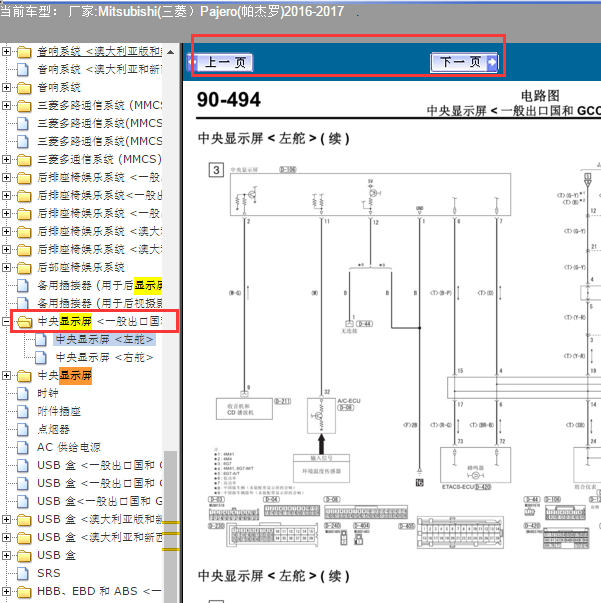This screenshot has height=603, width=601.
Task: Expand the HBB、EBD 和 ABS folder node
Action: tap(6, 591)
